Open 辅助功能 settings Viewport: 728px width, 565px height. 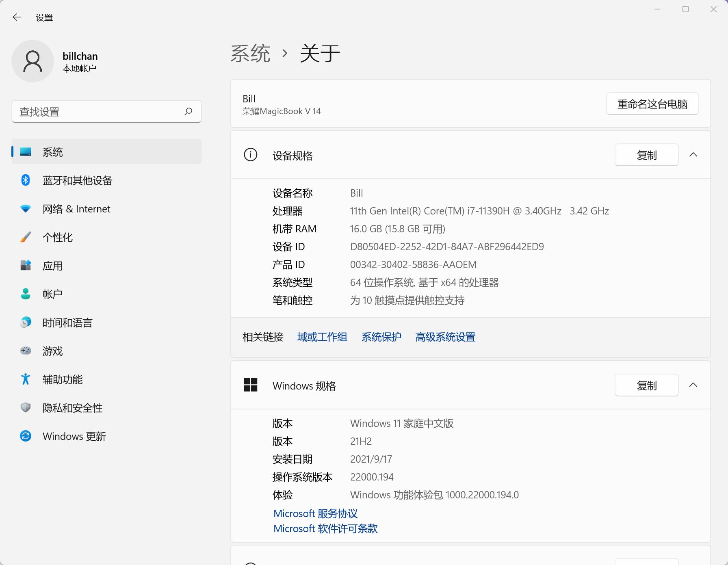coord(62,379)
